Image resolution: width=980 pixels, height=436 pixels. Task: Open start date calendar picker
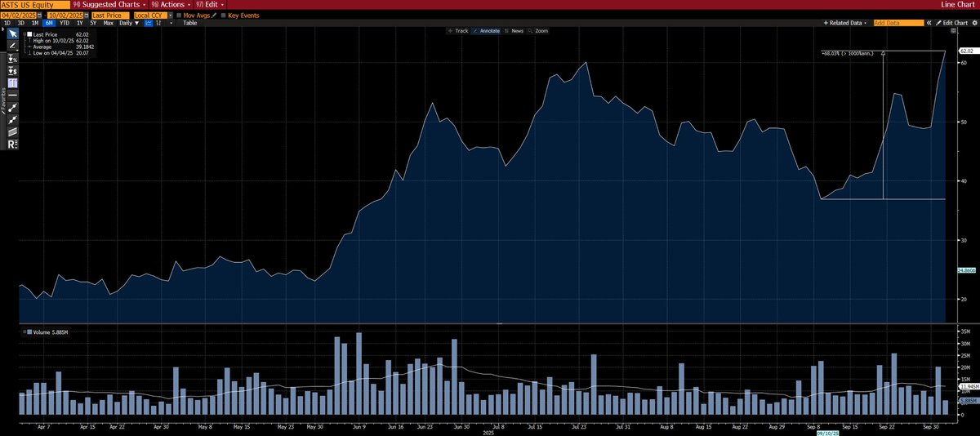pos(40,16)
